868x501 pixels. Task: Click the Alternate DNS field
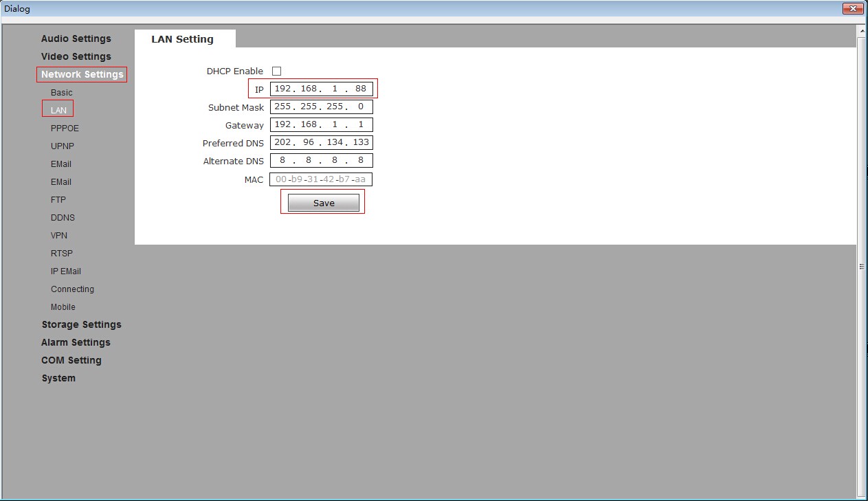point(321,160)
